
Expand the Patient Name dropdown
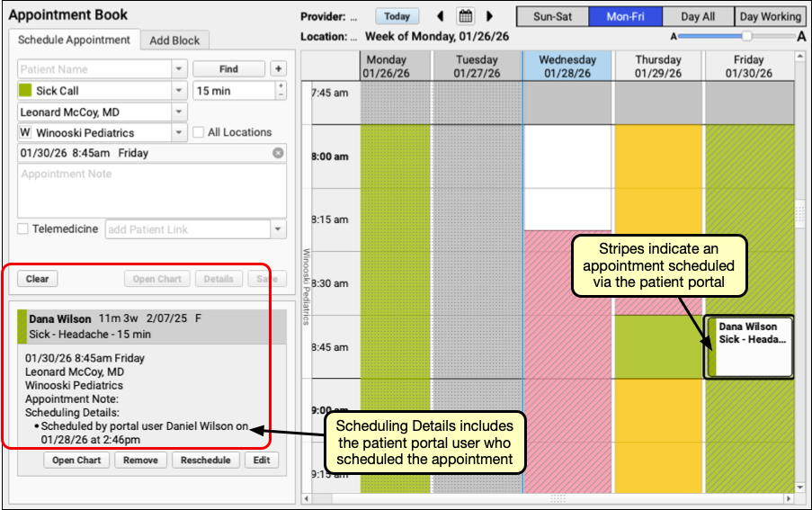[x=179, y=69]
